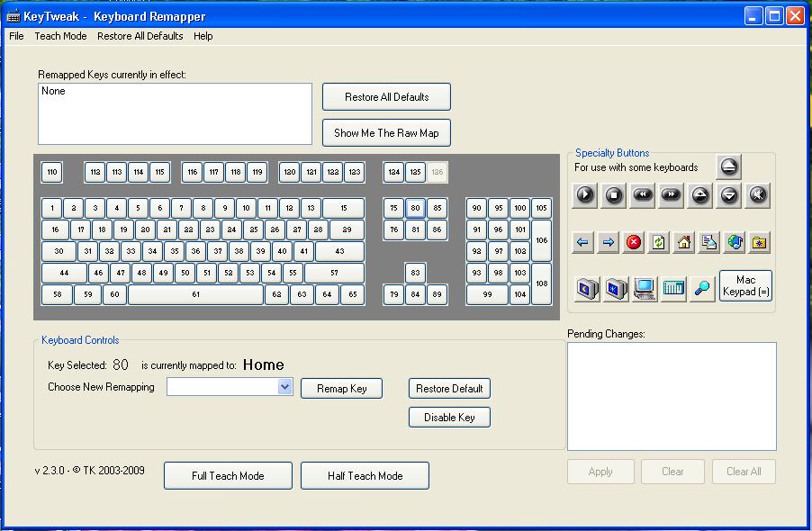
Task: Click the Volume Down specialty button
Action: click(728, 195)
